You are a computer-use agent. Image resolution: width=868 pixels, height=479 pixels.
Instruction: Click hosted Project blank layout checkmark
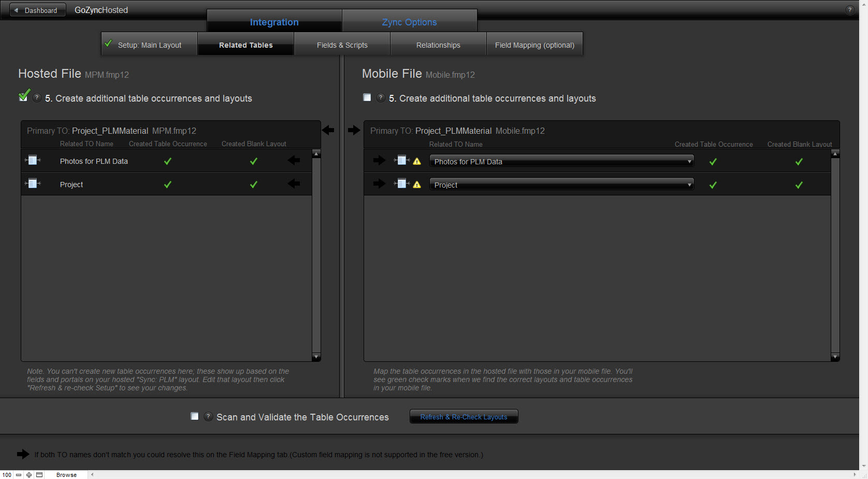pos(254,185)
